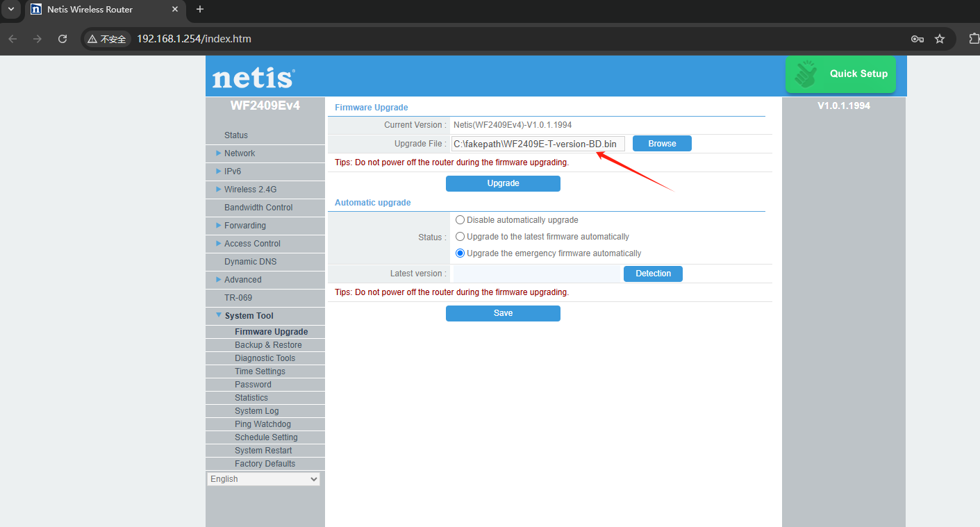Image resolution: width=980 pixels, height=527 pixels.
Task: Open Bandwidth Control page
Action: pos(258,208)
